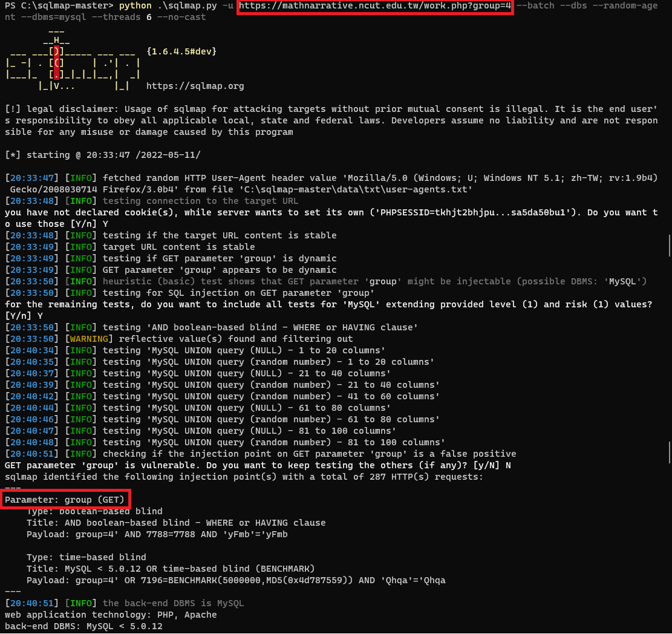The image size is (672, 634).
Task: Click 'testing for SQL injection on GET parameter' line
Action: (x=189, y=293)
